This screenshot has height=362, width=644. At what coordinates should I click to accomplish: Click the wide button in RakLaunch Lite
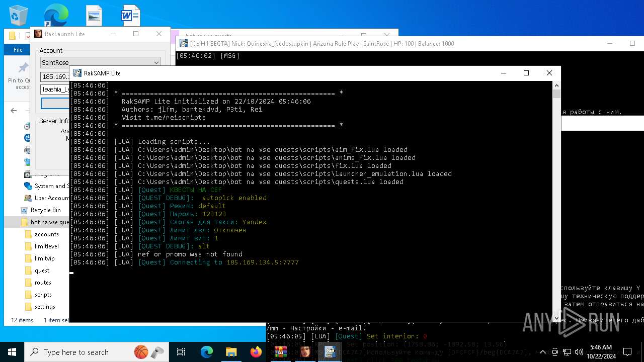54,103
